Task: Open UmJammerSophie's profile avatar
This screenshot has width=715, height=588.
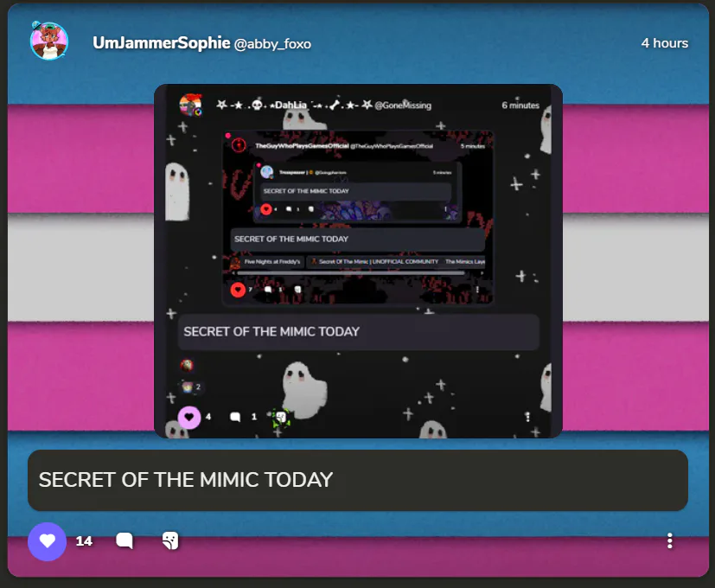Action: click(49, 41)
